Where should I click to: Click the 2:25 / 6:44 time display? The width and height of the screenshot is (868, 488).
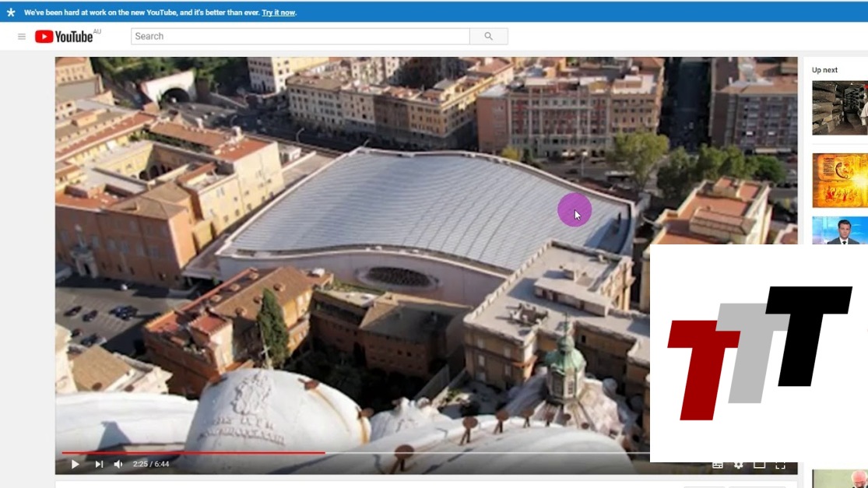tap(151, 465)
